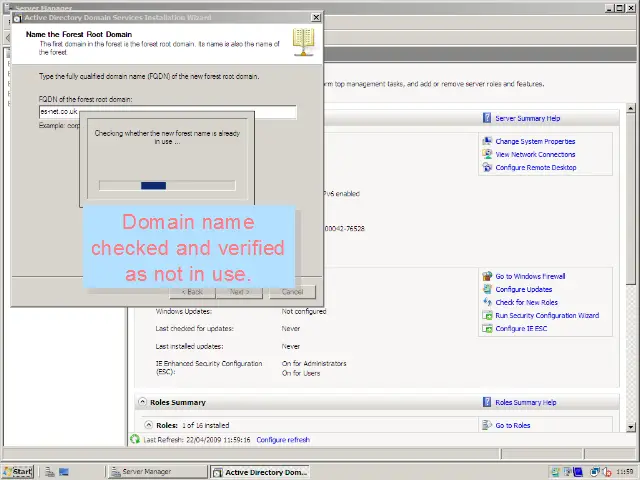This screenshot has height=480, width=640.
Task: Click the red shield security tray icon
Action: tap(607, 472)
